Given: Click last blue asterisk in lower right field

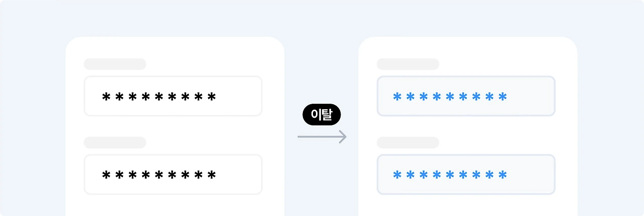Looking at the screenshot, I should click(503, 175).
